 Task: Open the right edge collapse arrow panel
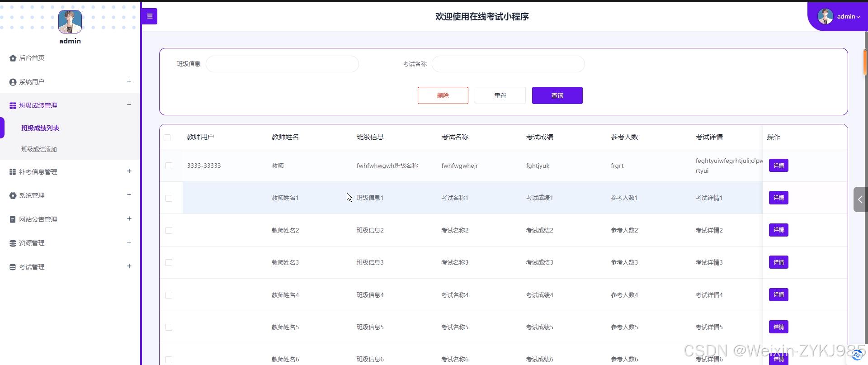click(x=860, y=199)
